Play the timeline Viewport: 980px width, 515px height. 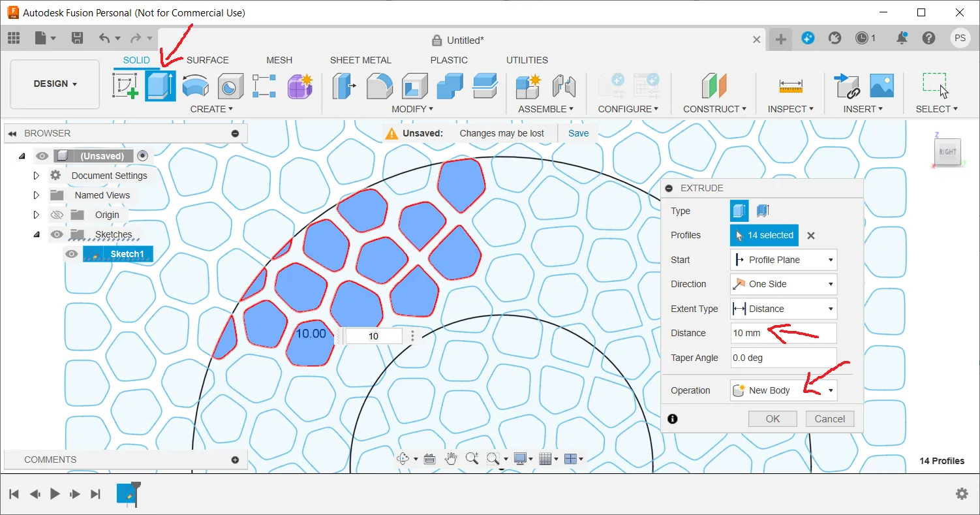click(55, 494)
